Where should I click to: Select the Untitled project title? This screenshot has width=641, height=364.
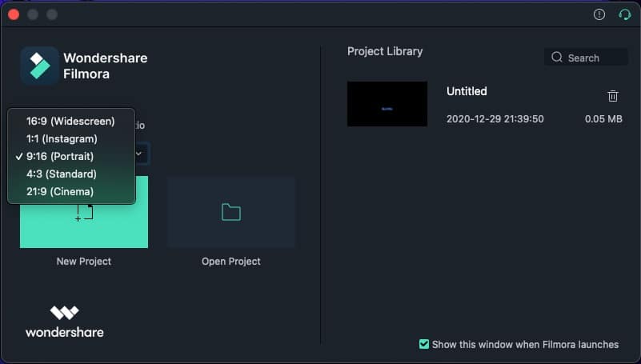pyautogui.click(x=467, y=91)
